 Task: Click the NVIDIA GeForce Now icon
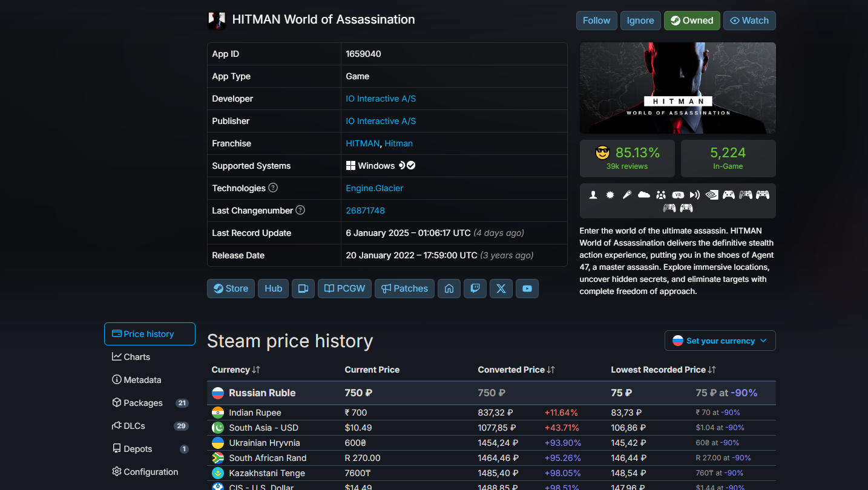(x=712, y=194)
